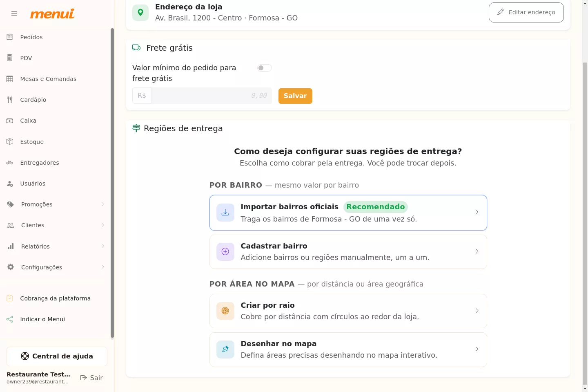This screenshot has width=588, height=392.
Task: Click the Caixa cash icon
Action: [x=10, y=121]
